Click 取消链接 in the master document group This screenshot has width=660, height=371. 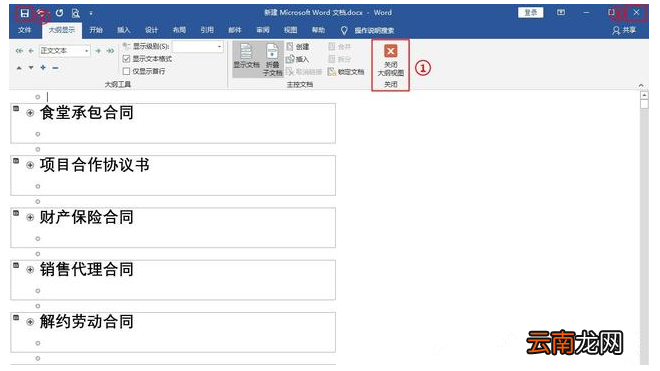[x=304, y=72]
